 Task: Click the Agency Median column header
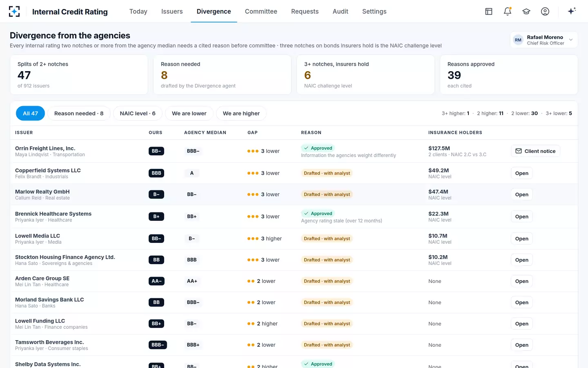click(x=205, y=132)
